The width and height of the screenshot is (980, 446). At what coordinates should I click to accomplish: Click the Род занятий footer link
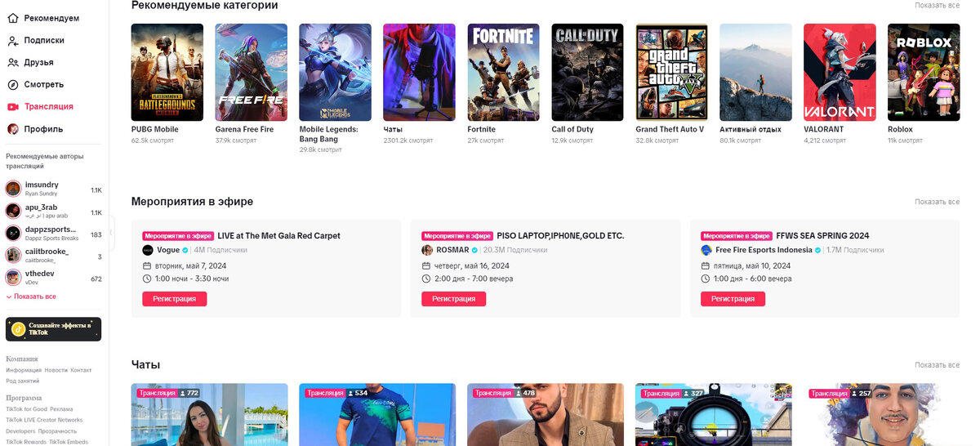[23, 381]
